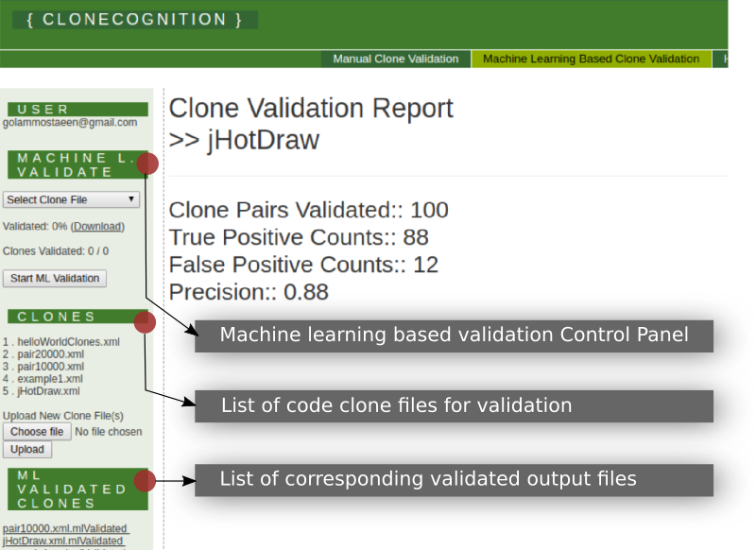
Task: Select pair20000.xml in clones list
Action: pos(51,354)
